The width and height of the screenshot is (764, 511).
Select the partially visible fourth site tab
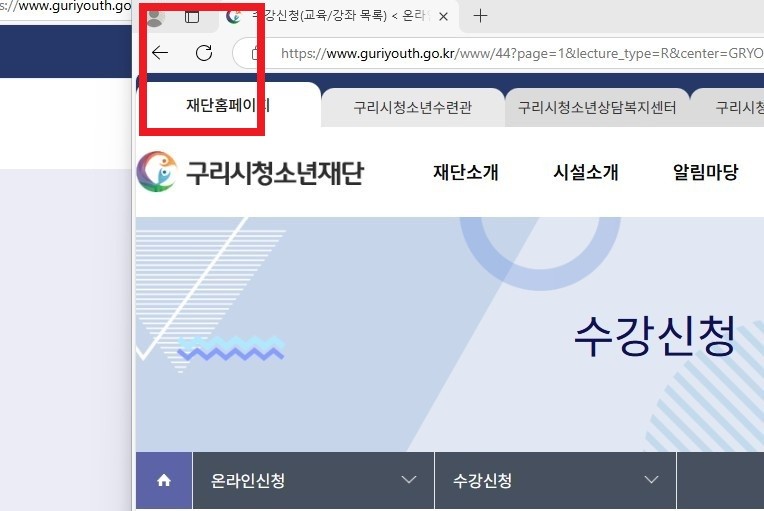pos(738,107)
